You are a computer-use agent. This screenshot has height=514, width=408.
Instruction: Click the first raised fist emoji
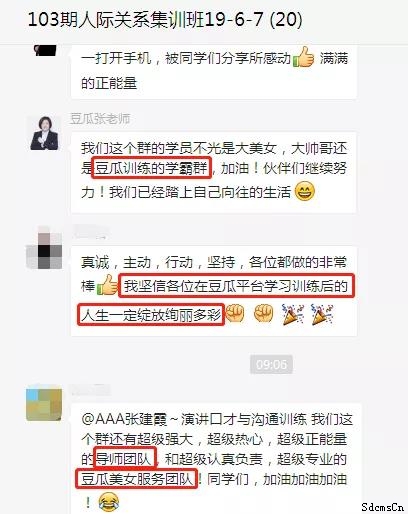tap(235, 313)
